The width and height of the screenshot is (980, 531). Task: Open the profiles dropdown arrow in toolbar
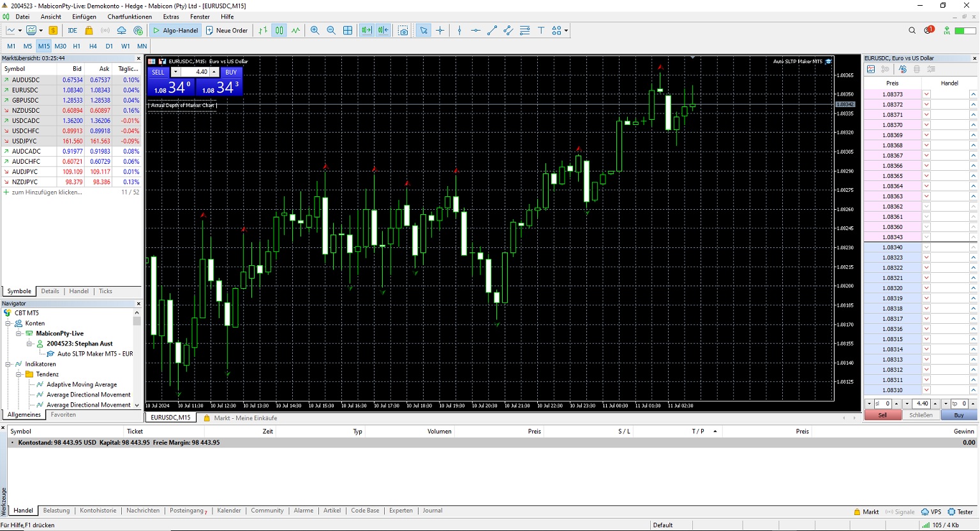point(41,31)
